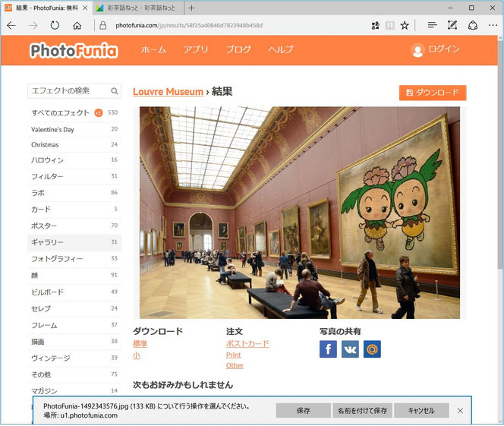Click search magnifier in effect search box

pos(115,91)
